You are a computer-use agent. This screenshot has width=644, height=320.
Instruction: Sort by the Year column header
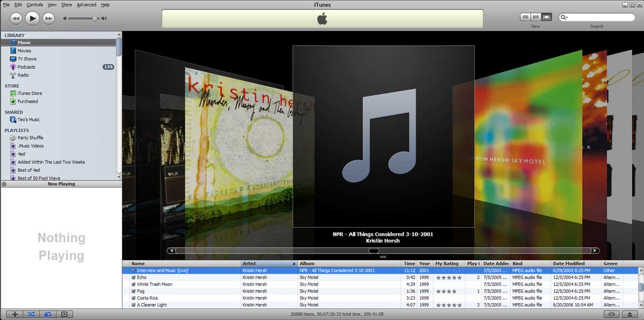[x=425, y=263]
